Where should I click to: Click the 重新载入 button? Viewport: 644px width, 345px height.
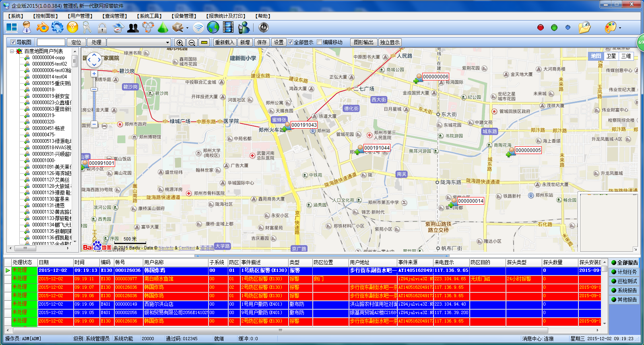[224, 43]
